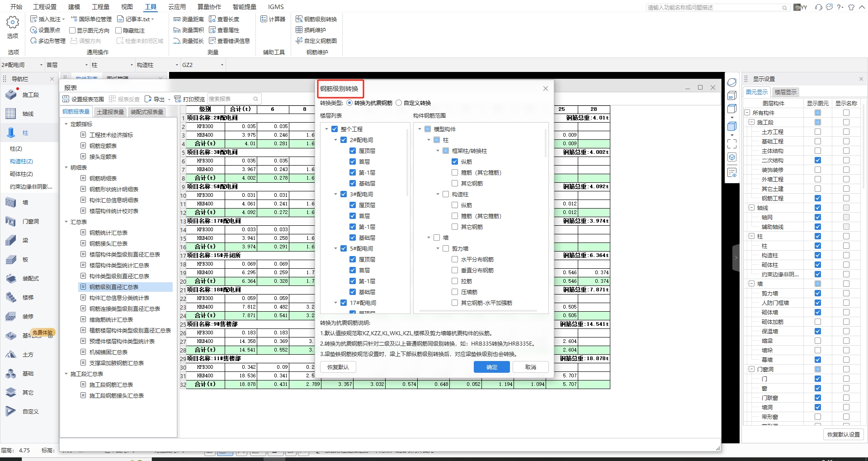Toggle 整个工程 checkbox in floor list
Image resolution: width=868 pixels, height=461 pixels.
(x=335, y=129)
